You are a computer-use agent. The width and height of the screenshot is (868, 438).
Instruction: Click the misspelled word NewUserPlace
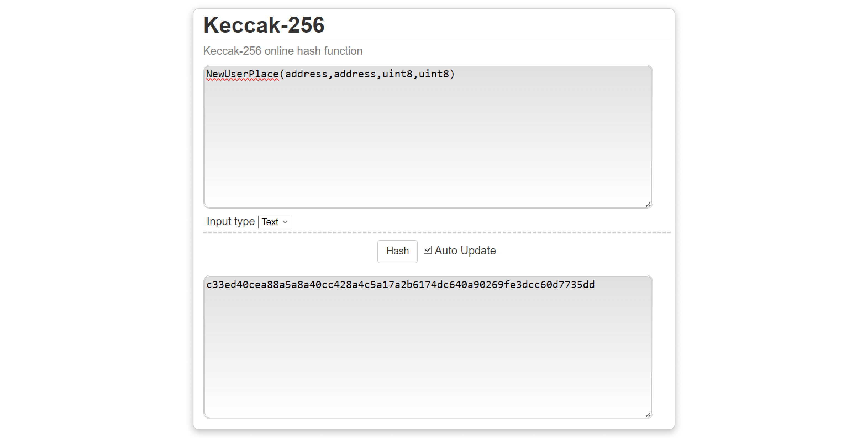tap(243, 74)
